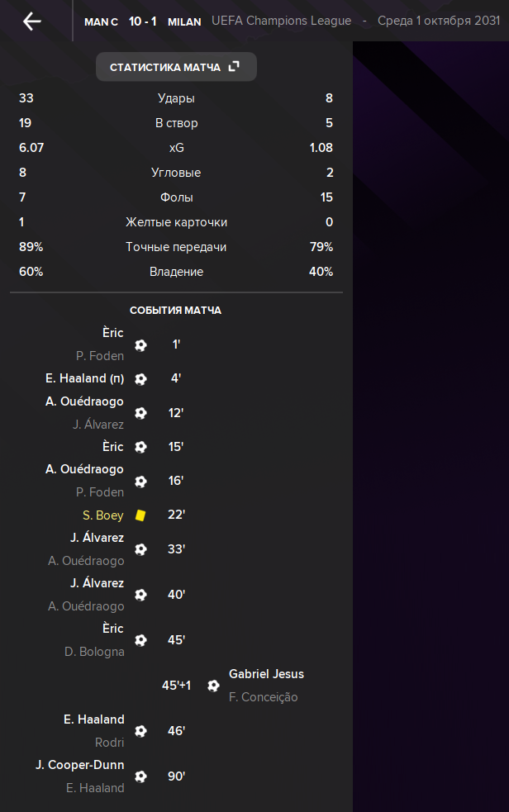Click E. Haaland (п) penalty scorer
This screenshot has width=509, height=812.
point(85,378)
